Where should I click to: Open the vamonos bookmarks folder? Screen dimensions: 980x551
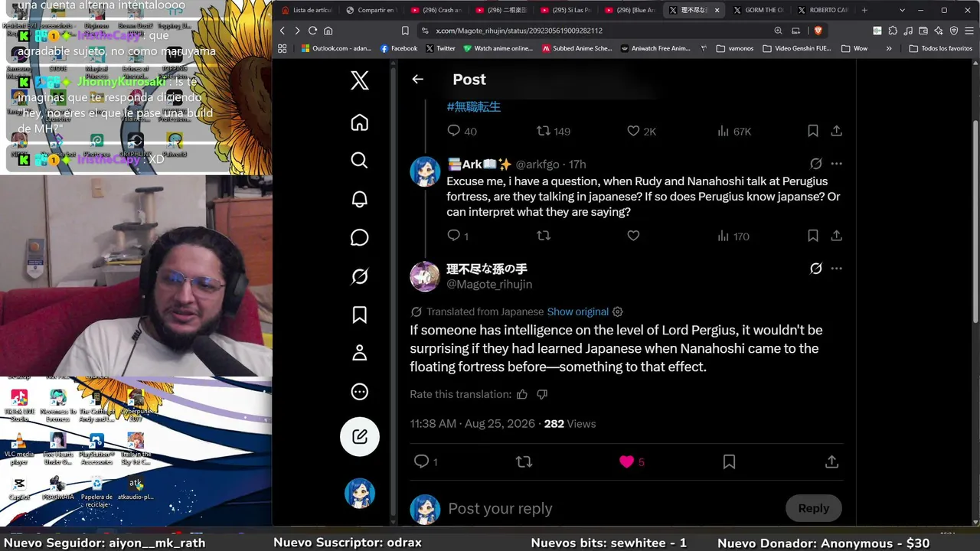tap(735, 48)
